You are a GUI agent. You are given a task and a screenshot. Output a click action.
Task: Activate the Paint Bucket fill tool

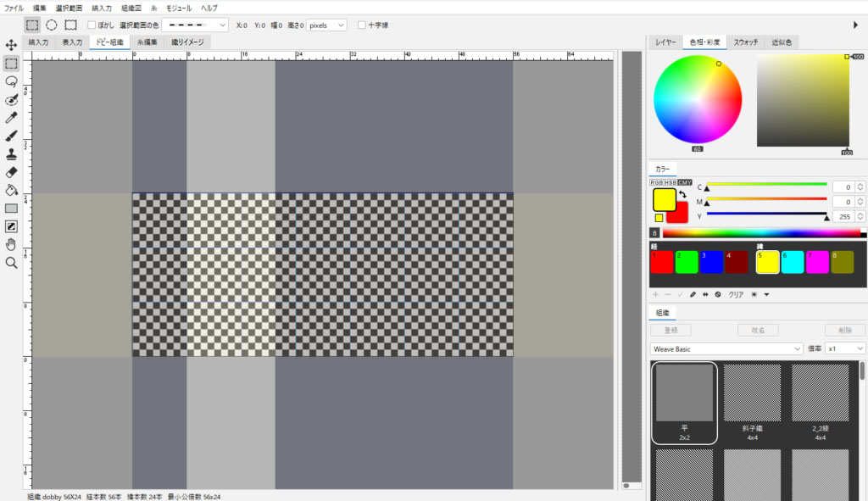(x=11, y=190)
